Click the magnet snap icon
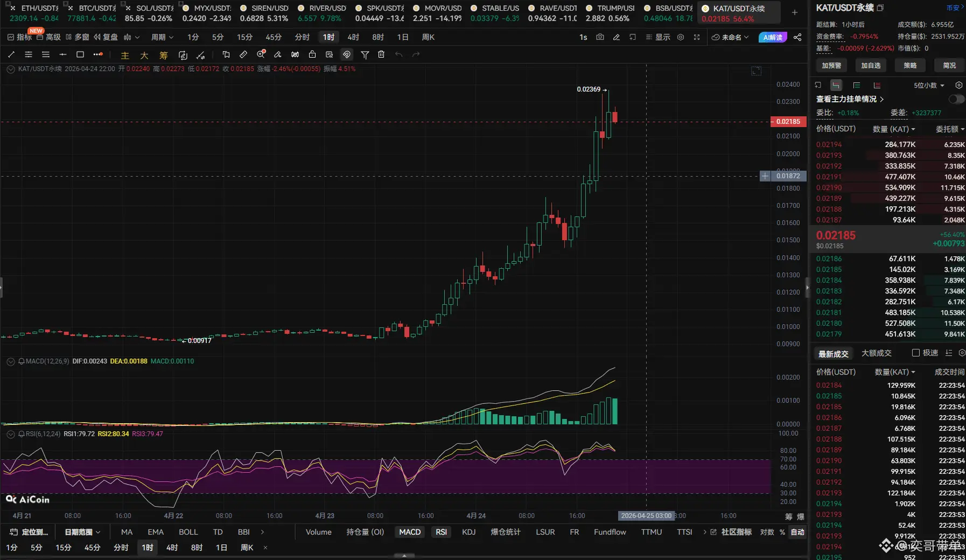This screenshot has width=966, height=560. [x=347, y=54]
